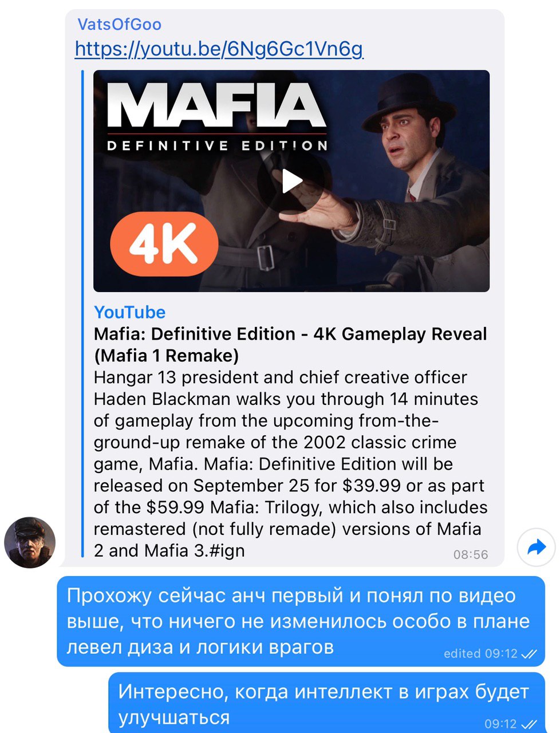Open the YouTube source label
Viewport: 560px width, 733px height.
[130, 312]
